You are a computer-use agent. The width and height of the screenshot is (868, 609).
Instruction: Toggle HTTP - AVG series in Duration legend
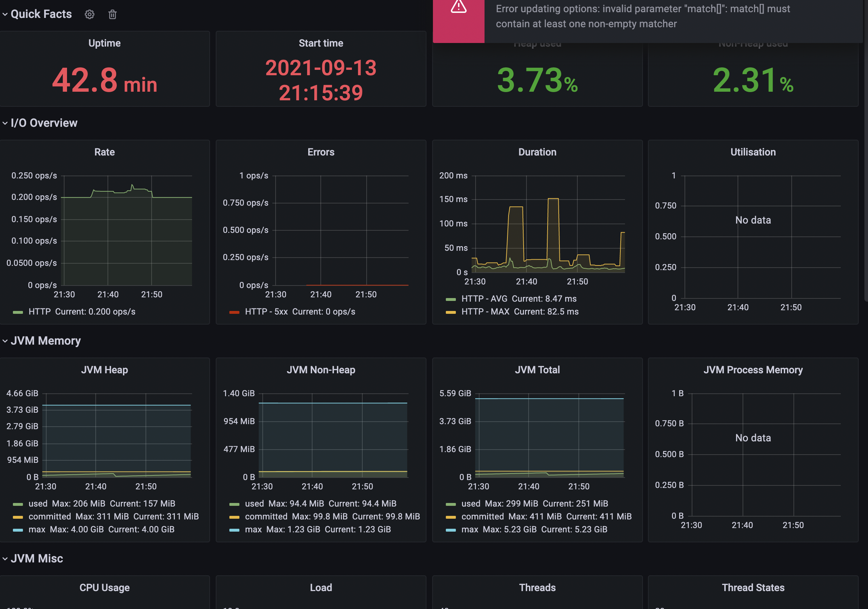point(484,299)
